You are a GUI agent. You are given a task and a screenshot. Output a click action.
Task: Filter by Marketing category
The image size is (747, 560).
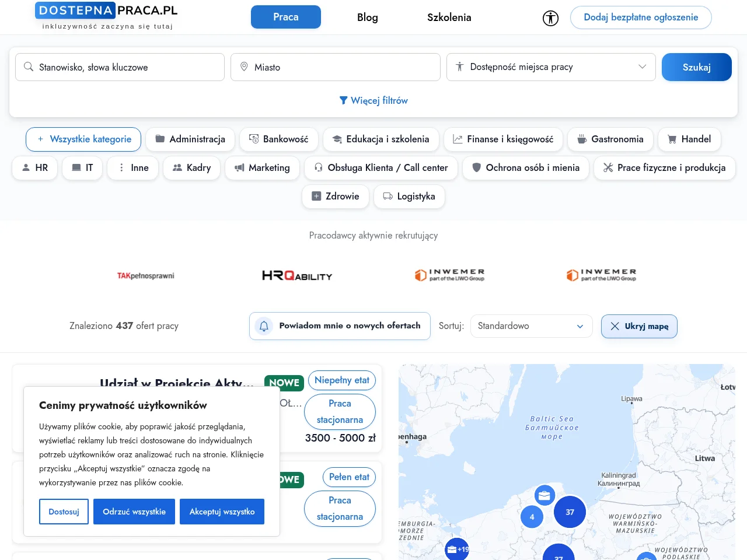point(263,167)
